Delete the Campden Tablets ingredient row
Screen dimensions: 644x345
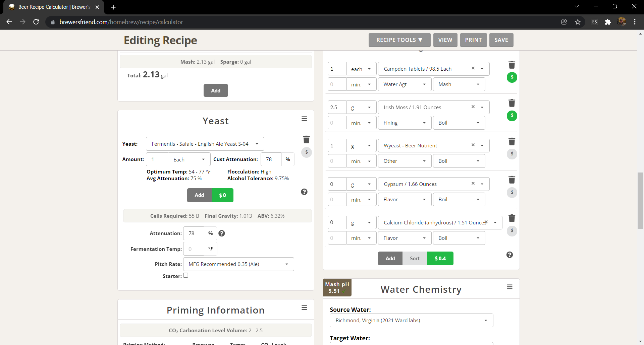512,65
